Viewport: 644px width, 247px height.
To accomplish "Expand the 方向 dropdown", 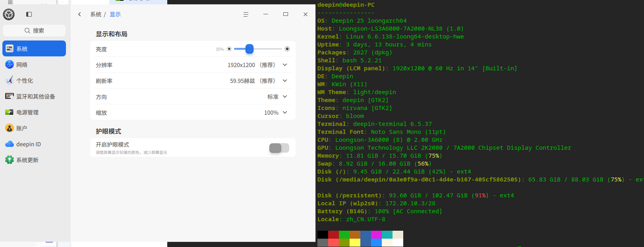I will click(285, 96).
